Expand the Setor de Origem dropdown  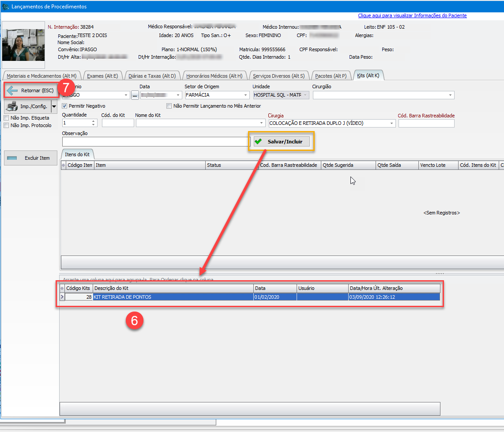(x=246, y=95)
